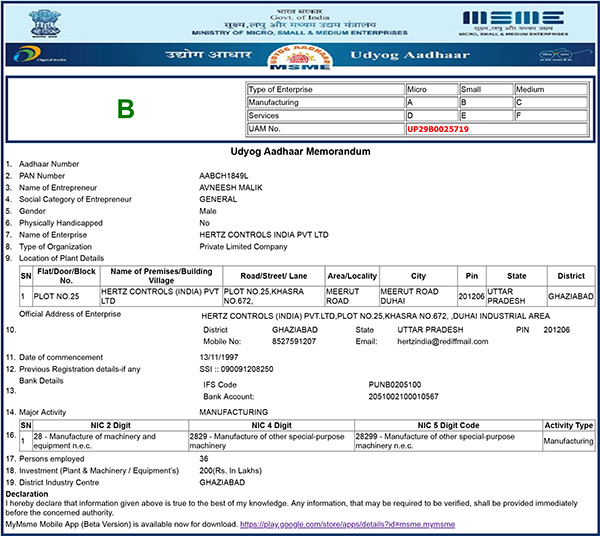Click the GHAZIABAD district table cell
Image resolution: width=600 pixels, height=536 pixels.
tap(571, 296)
